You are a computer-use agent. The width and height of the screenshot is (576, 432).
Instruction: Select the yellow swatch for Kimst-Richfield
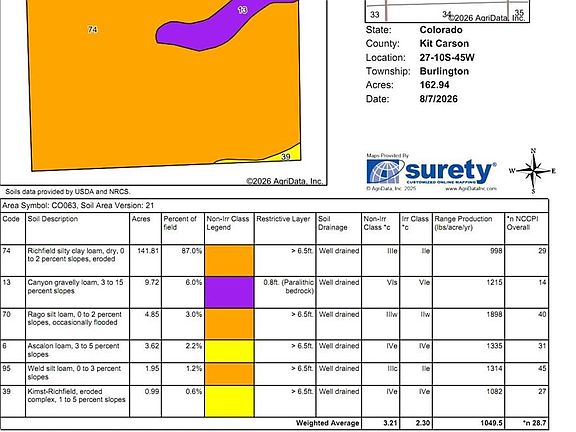click(x=229, y=401)
